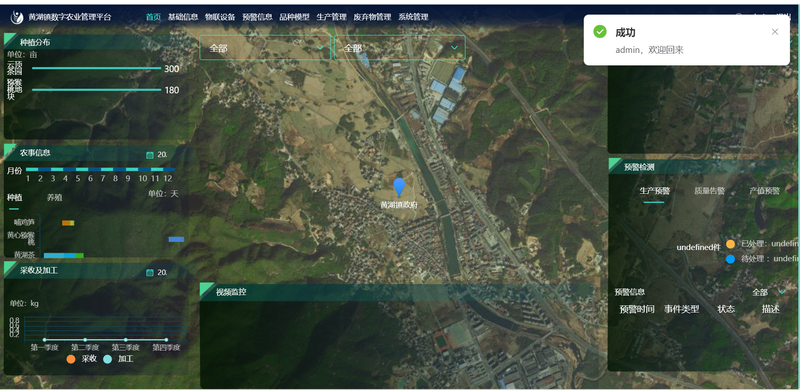Screen dimensions: 800x390
Task: Open the 物联设备 menu
Action: (x=220, y=17)
